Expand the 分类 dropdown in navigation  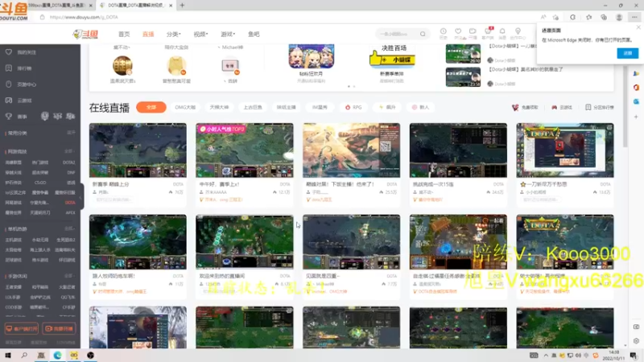tap(174, 34)
